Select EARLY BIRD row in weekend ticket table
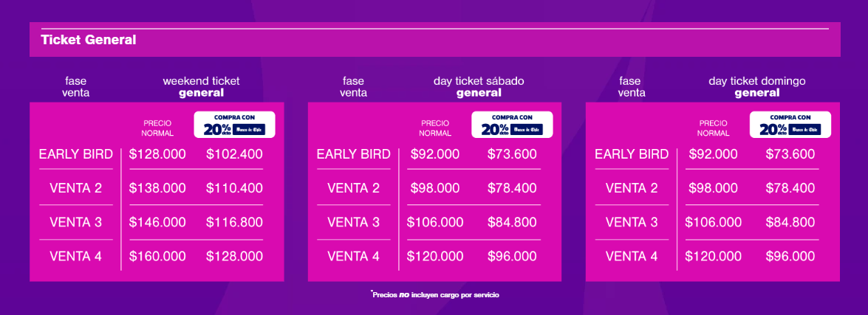Image resolution: width=868 pixels, height=315 pixels. click(76, 154)
